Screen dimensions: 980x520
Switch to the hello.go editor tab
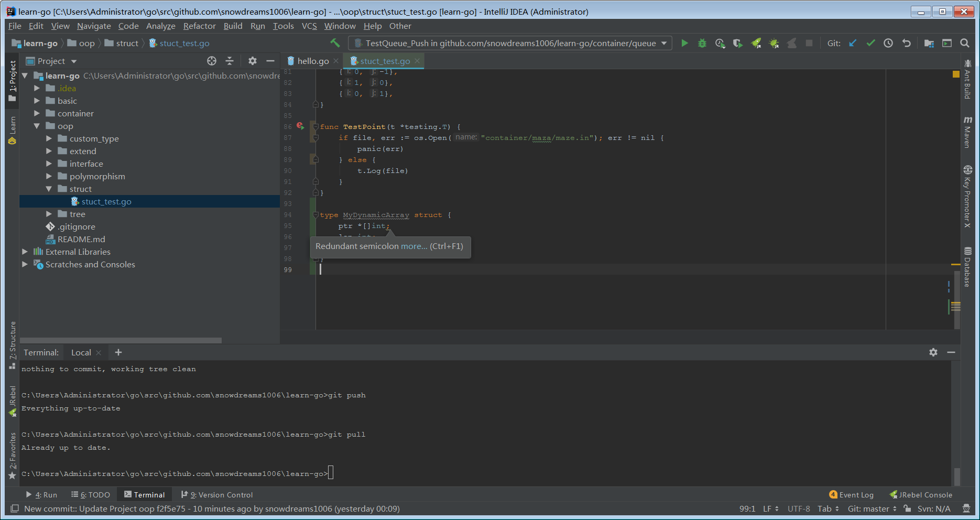click(313, 61)
